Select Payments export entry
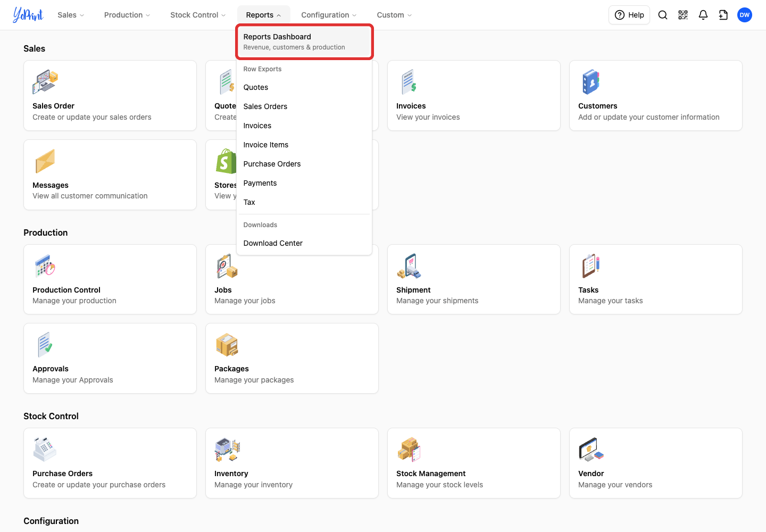The width and height of the screenshot is (766, 532). pyautogui.click(x=304, y=183)
